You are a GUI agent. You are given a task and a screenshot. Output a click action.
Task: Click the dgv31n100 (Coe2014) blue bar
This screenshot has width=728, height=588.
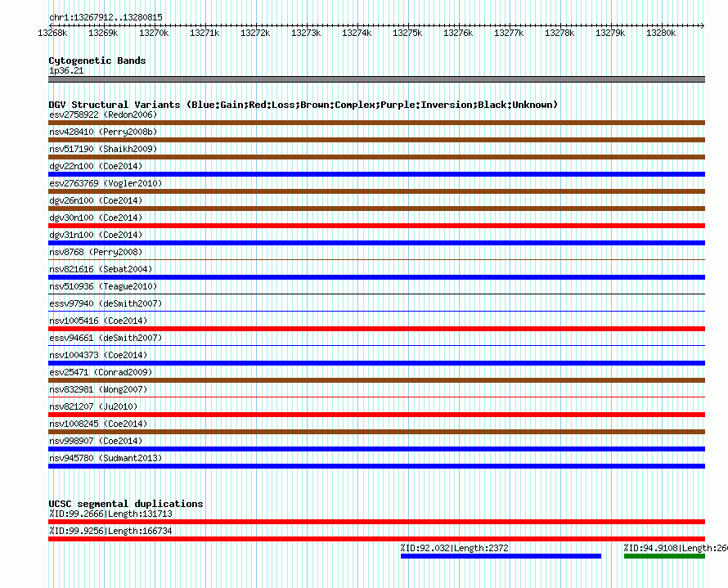pyautogui.click(x=376, y=243)
